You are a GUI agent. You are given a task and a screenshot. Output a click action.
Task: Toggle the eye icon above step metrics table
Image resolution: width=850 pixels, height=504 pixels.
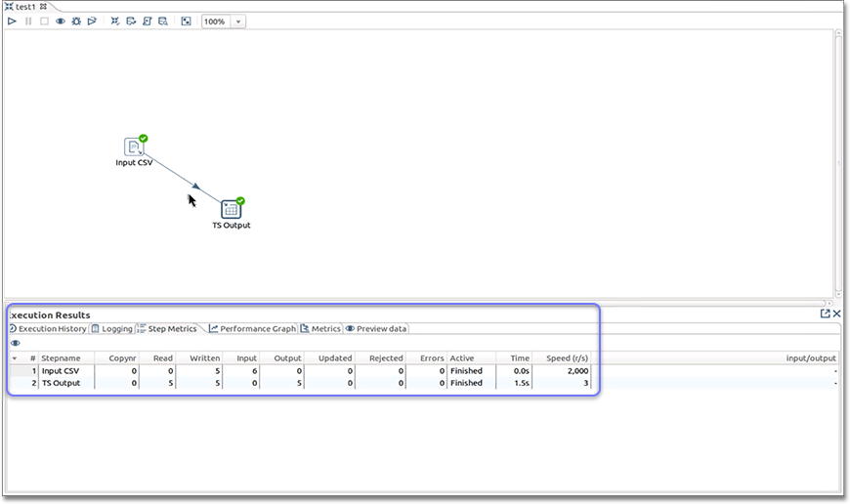click(x=16, y=343)
